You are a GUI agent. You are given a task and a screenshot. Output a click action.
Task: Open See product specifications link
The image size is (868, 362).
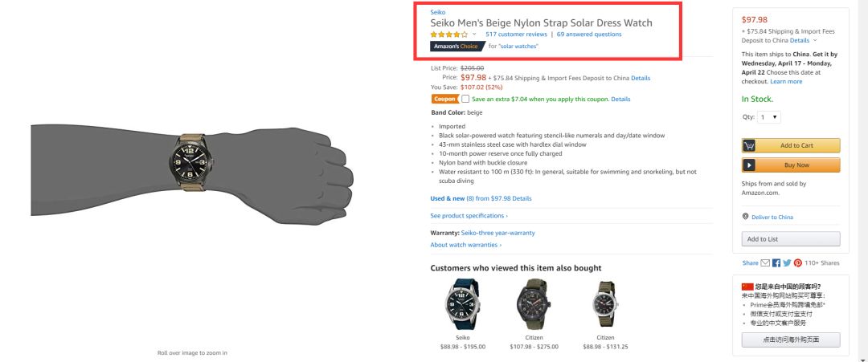click(x=469, y=216)
